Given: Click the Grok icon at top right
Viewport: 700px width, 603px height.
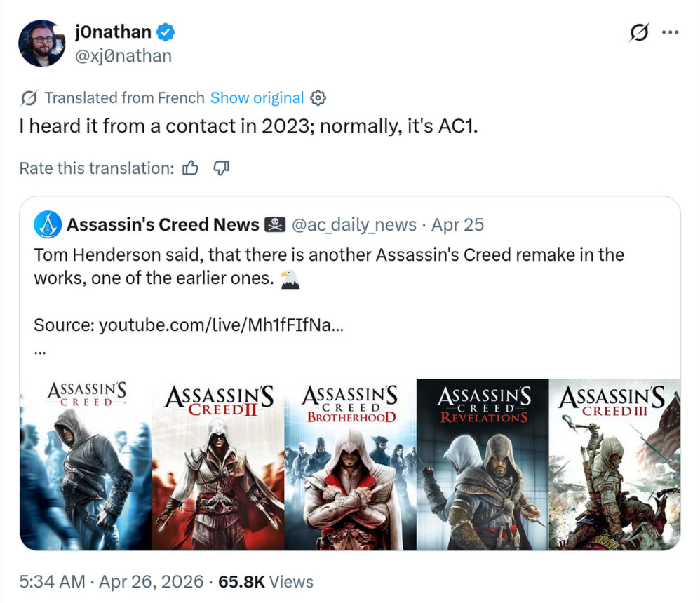Looking at the screenshot, I should coord(639,33).
